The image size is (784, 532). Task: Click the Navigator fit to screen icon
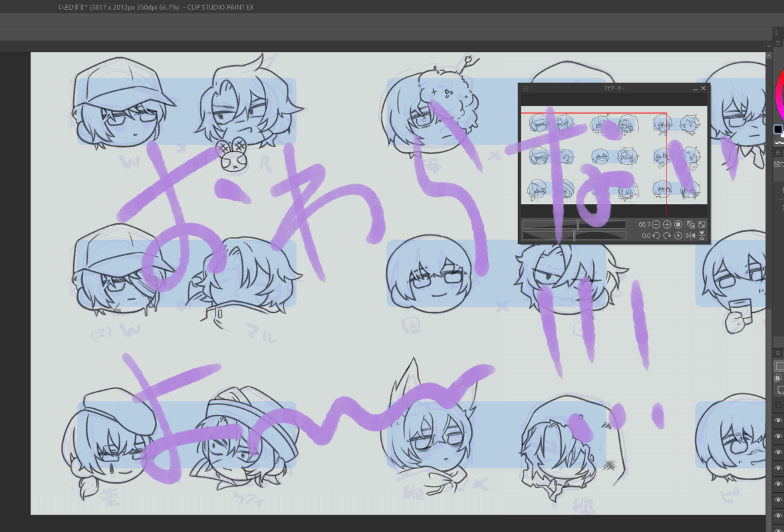[690, 225]
